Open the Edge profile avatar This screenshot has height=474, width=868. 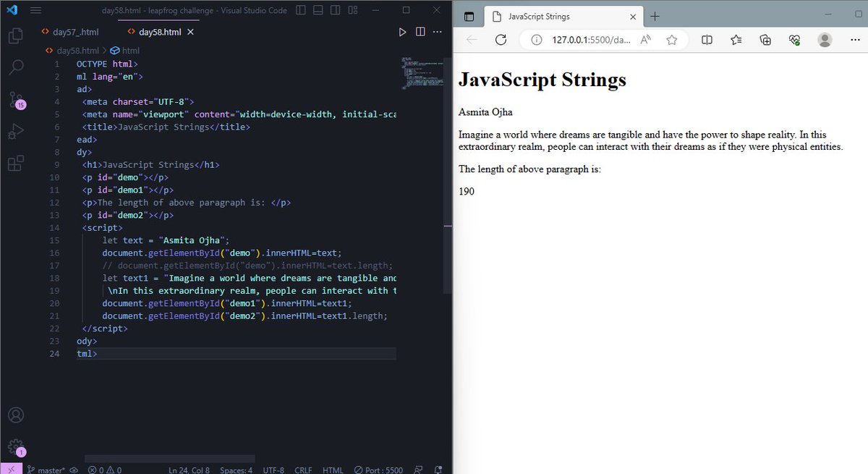(825, 40)
